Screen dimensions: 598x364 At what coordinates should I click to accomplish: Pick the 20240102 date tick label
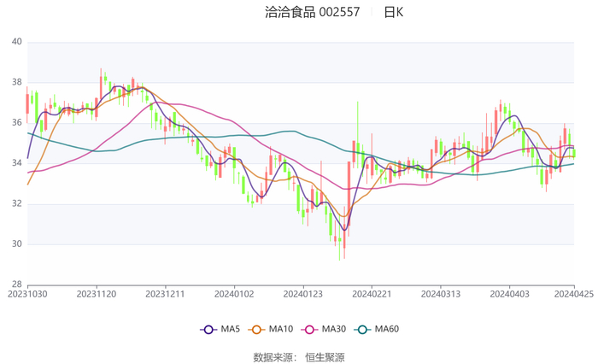(x=233, y=293)
